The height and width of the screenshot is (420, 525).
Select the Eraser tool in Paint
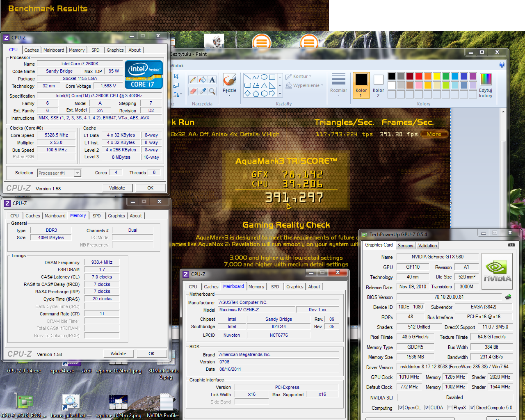click(193, 91)
